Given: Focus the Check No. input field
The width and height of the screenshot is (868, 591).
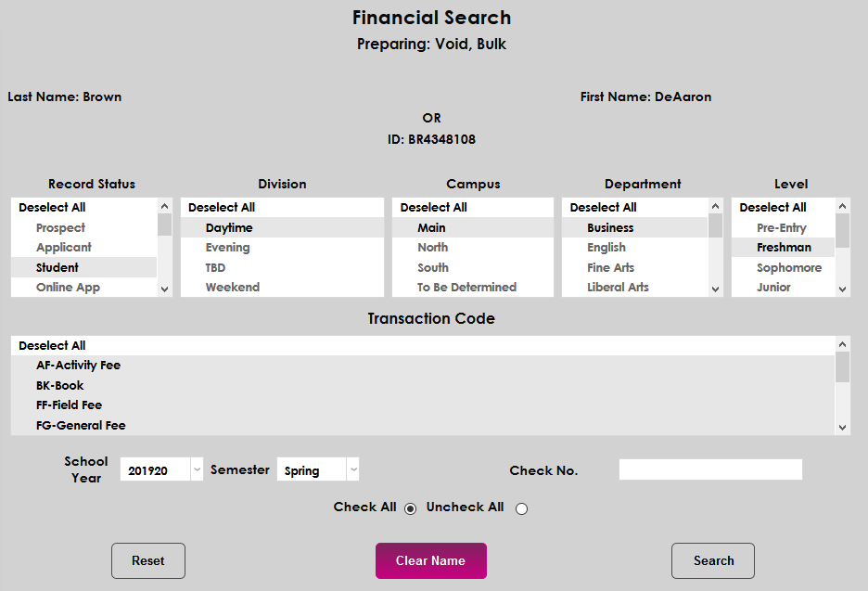Looking at the screenshot, I should tap(709, 469).
